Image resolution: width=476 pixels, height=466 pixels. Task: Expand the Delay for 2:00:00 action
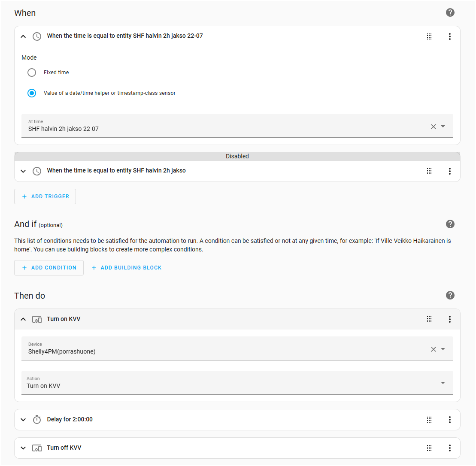(x=23, y=420)
